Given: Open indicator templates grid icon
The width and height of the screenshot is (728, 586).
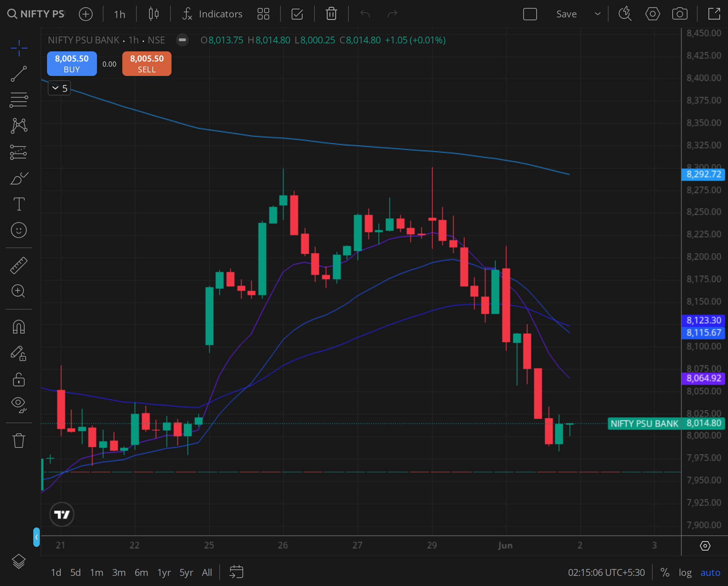Looking at the screenshot, I should [263, 14].
